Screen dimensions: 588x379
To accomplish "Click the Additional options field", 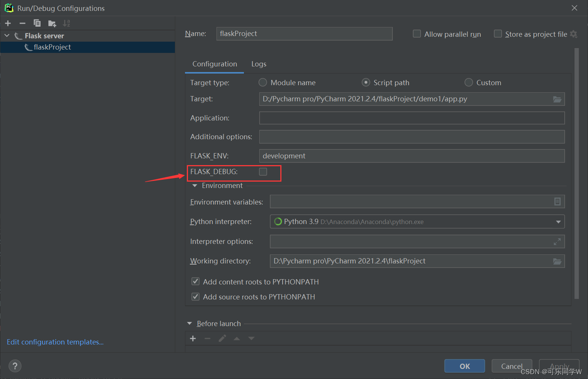I will coord(412,137).
